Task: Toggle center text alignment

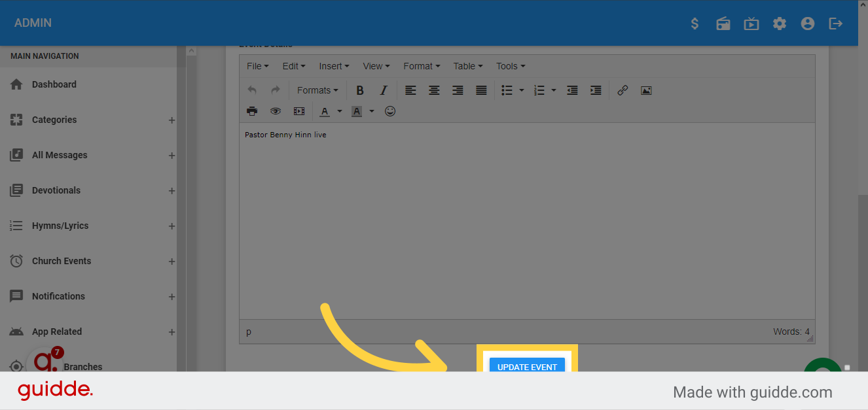Action: pos(434,90)
